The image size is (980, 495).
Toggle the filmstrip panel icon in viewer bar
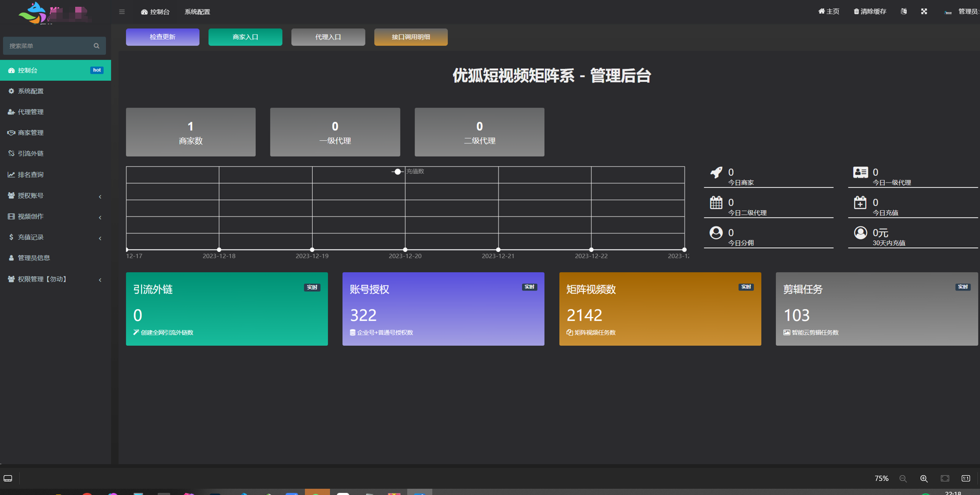(x=8, y=478)
